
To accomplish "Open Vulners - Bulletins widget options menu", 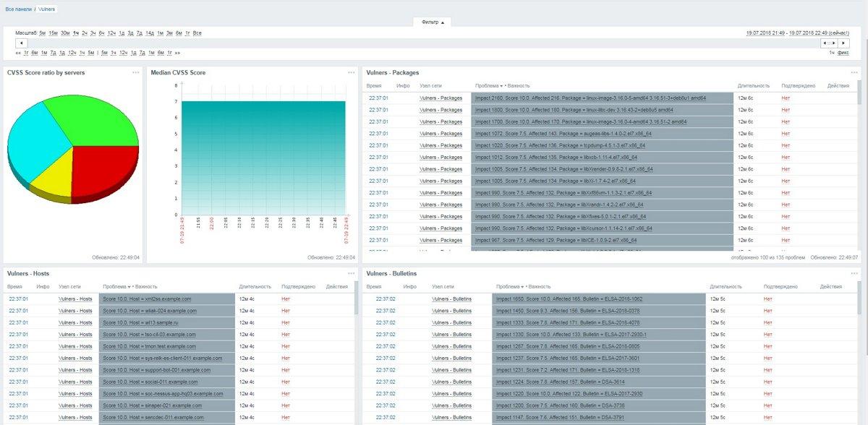I will click(x=854, y=273).
